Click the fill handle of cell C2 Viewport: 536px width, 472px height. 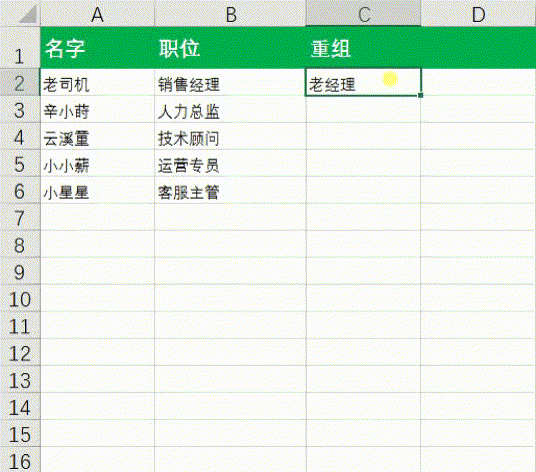420,95
